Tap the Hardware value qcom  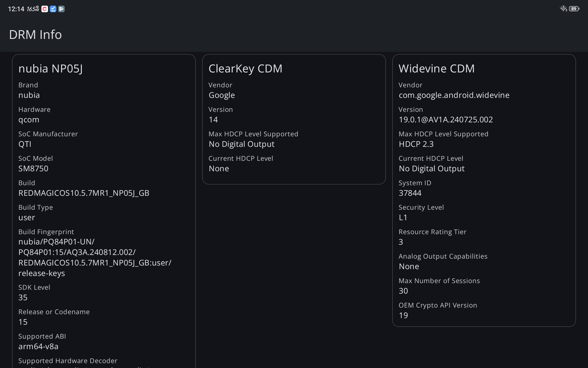coord(29,120)
